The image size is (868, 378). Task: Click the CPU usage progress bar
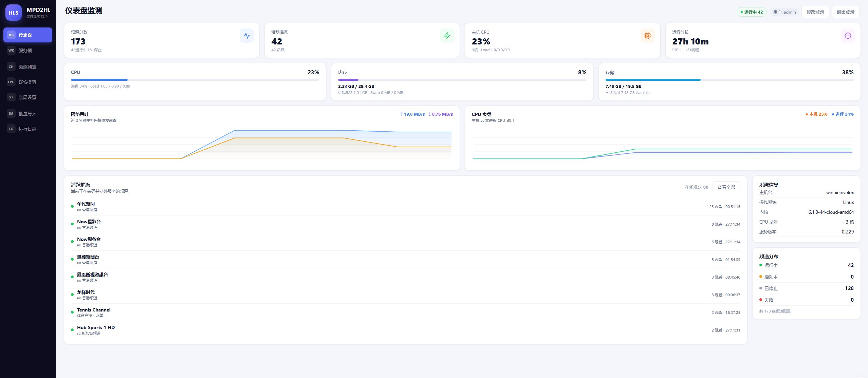[195, 80]
